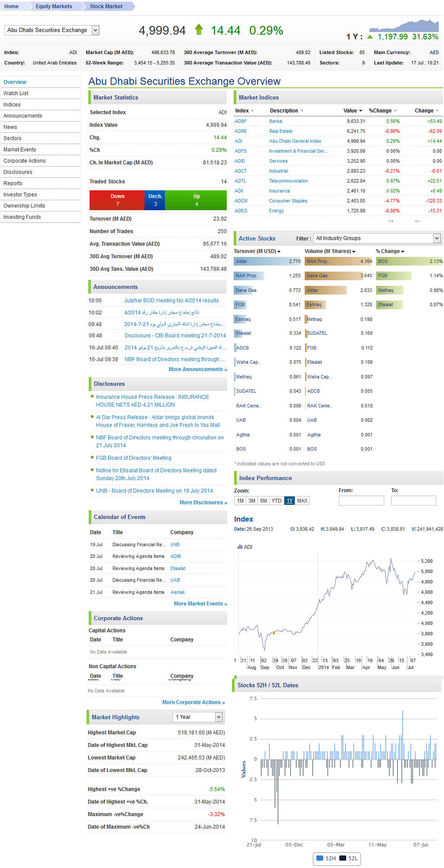The image size is (444, 868).
Task: Set chart zoom to 1M
Action: (240, 501)
